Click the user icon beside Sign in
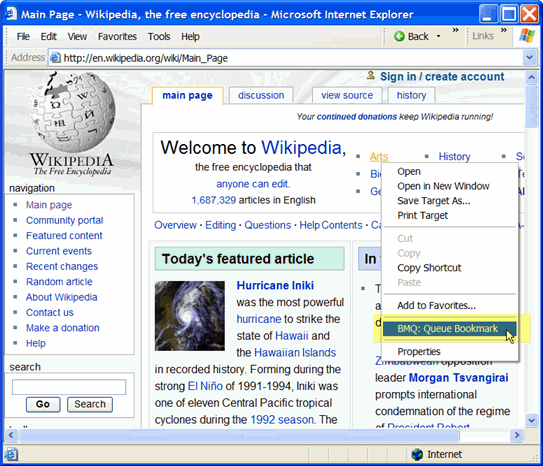 pos(371,75)
